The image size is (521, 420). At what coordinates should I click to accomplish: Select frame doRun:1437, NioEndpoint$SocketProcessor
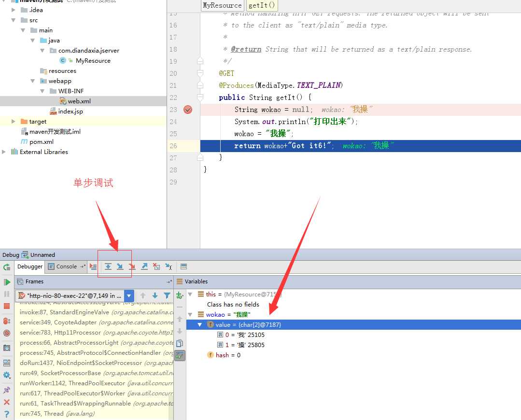[x=97, y=363]
